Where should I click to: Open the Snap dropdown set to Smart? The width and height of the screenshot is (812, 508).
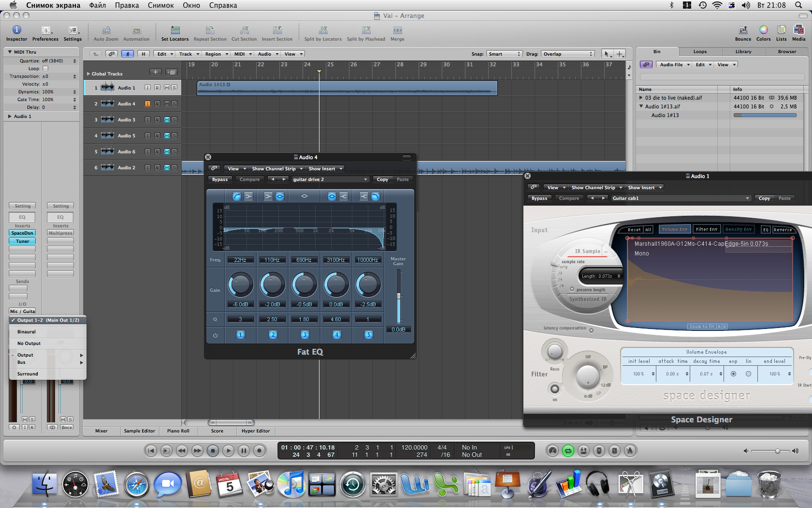point(504,54)
